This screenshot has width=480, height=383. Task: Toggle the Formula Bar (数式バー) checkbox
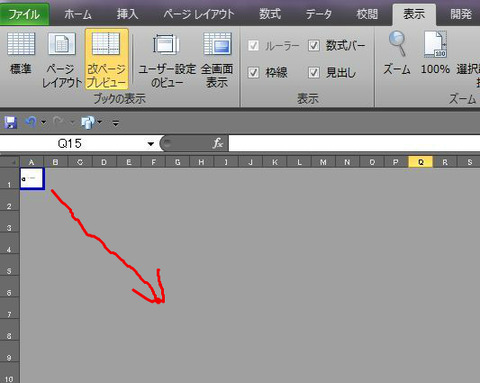(x=314, y=45)
